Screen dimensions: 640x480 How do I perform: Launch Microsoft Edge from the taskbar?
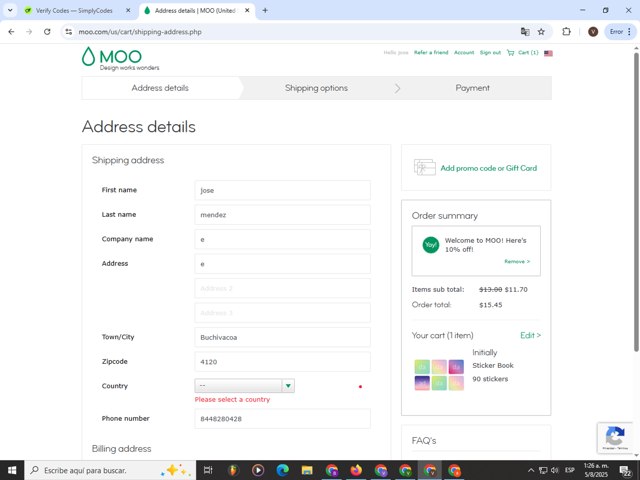[x=282, y=470]
